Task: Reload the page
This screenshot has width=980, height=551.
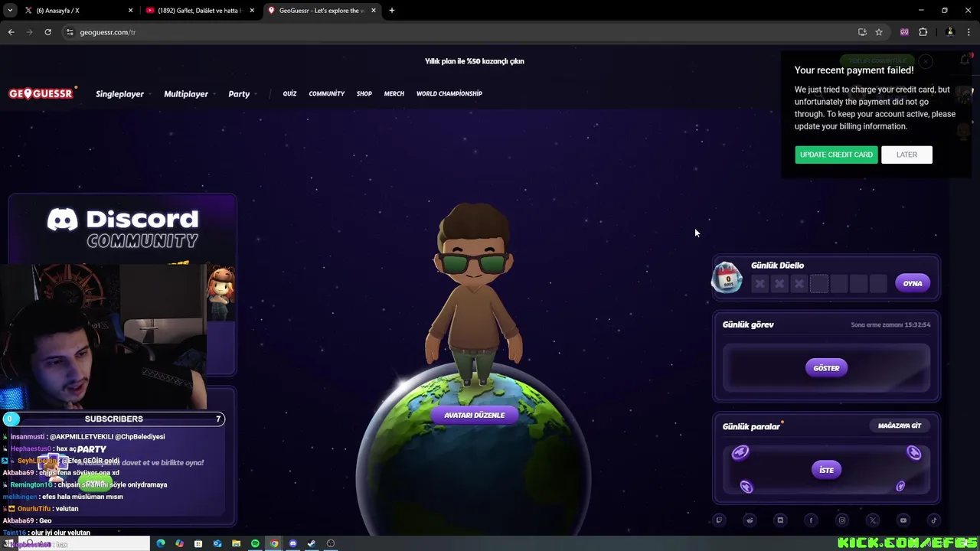Action: [x=47, y=32]
